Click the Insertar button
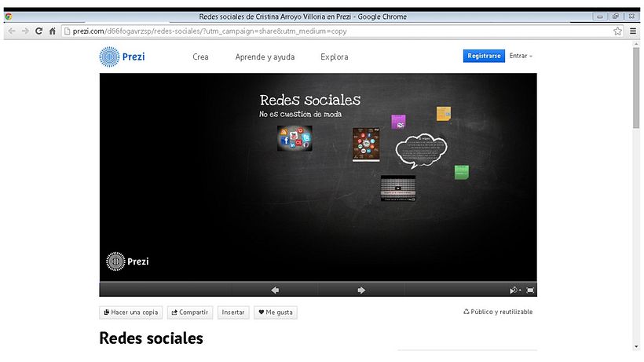This screenshot has height=362, width=644. tap(233, 313)
